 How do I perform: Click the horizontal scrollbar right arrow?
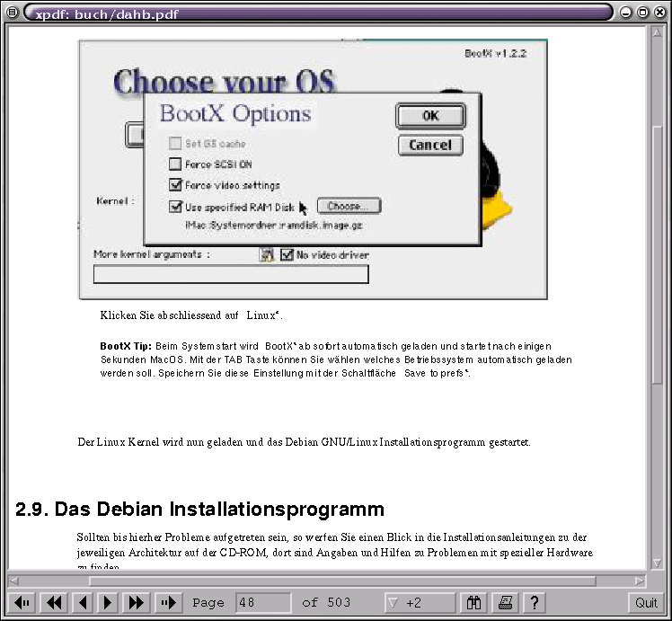coord(640,581)
